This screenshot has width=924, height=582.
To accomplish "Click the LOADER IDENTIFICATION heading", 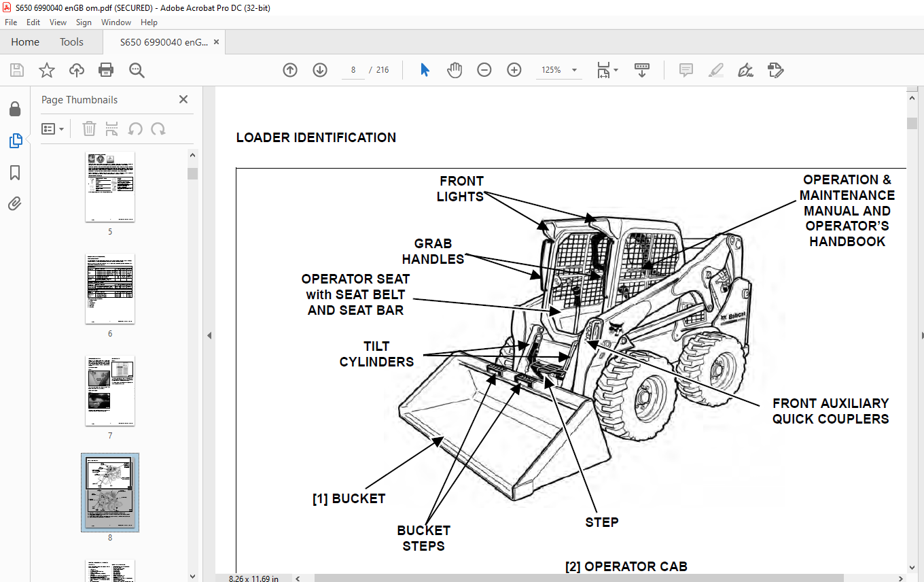I will tap(316, 137).
